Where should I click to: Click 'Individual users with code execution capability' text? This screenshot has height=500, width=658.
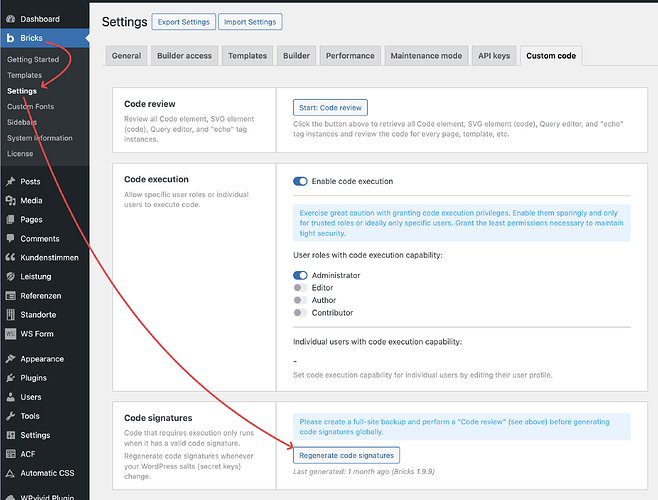[x=377, y=342]
